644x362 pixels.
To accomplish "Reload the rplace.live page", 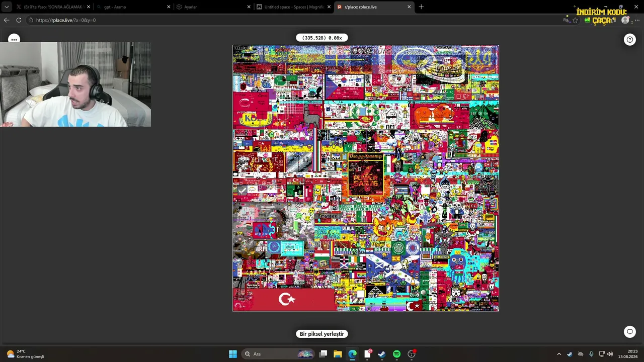I will click(19, 20).
